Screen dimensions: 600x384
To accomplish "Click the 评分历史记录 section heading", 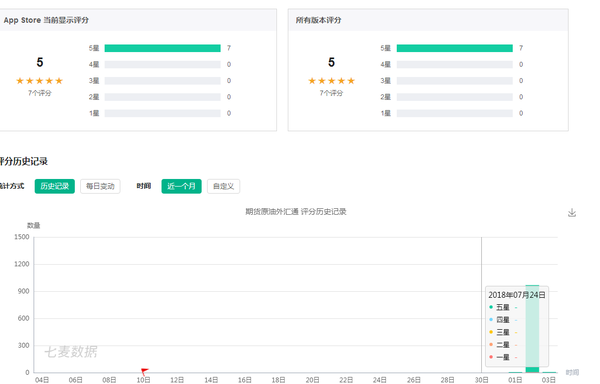I will (x=23, y=161).
